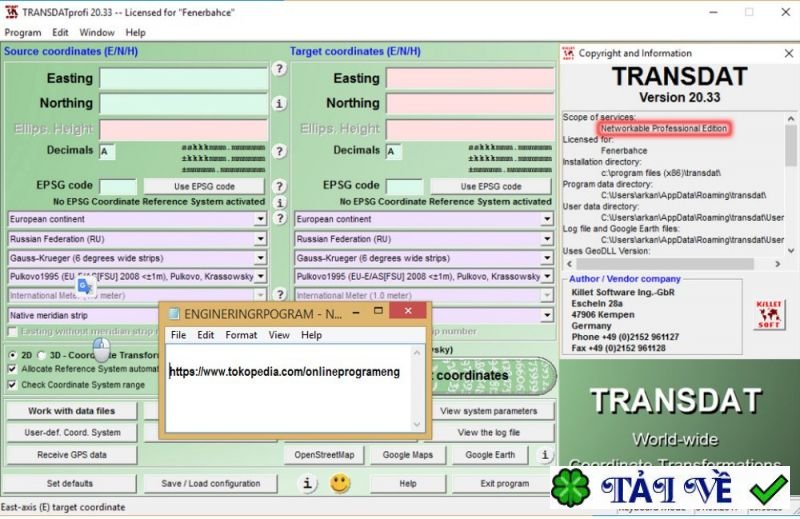The width and height of the screenshot is (800, 519).
Task: Click the yellow smiley face icon
Action: (340, 483)
